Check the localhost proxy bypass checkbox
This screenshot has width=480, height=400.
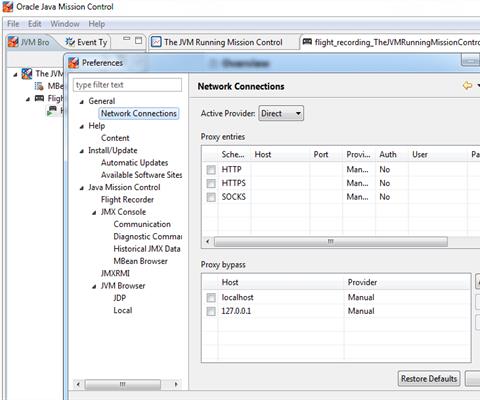(211, 297)
